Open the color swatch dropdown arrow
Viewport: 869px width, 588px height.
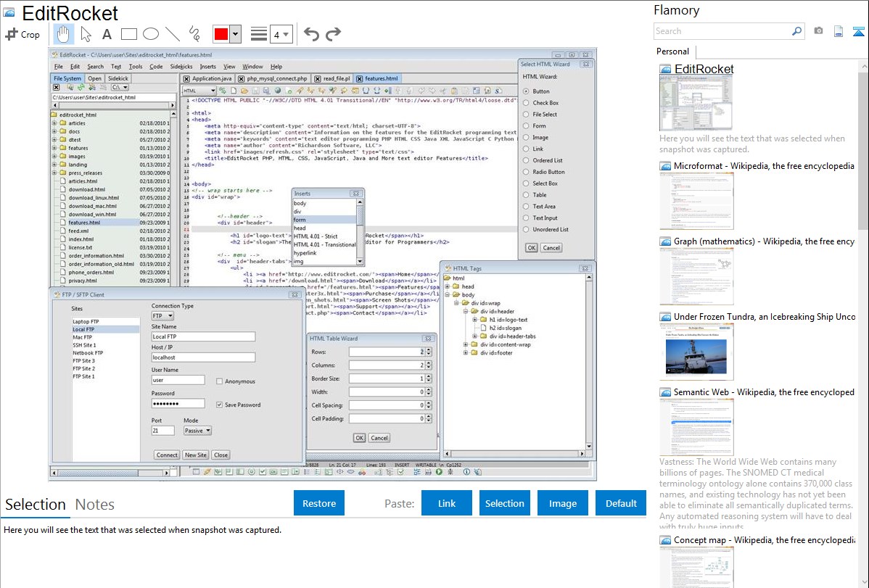236,34
